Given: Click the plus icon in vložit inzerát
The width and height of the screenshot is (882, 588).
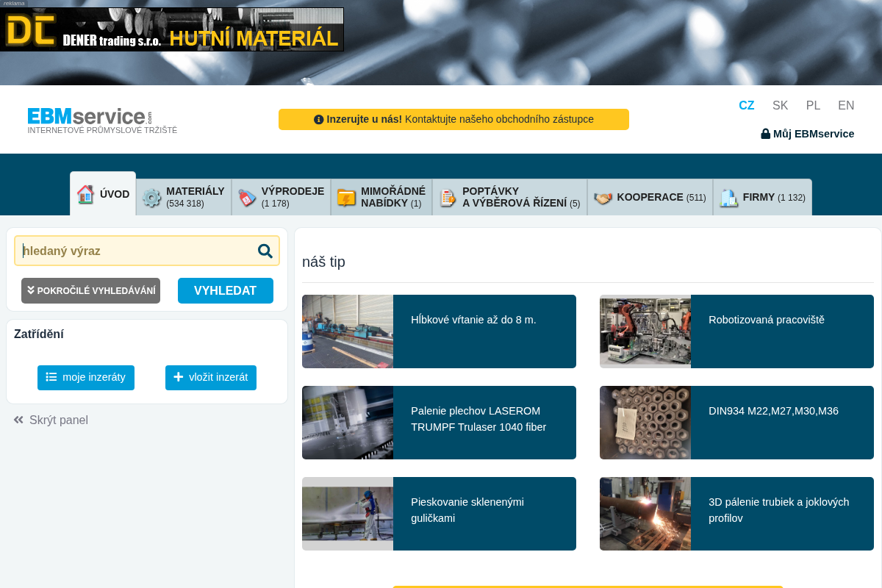Looking at the screenshot, I should coord(178,377).
